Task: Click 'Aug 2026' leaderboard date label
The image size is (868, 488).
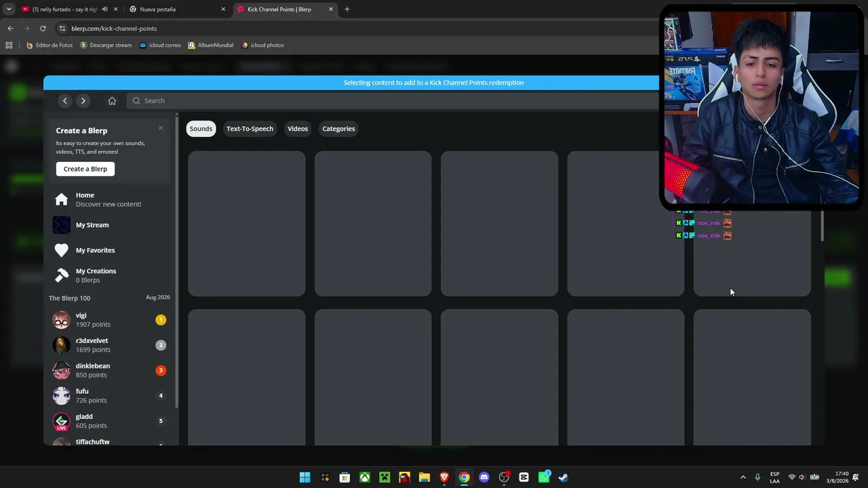Action: (x=158, y=298)
